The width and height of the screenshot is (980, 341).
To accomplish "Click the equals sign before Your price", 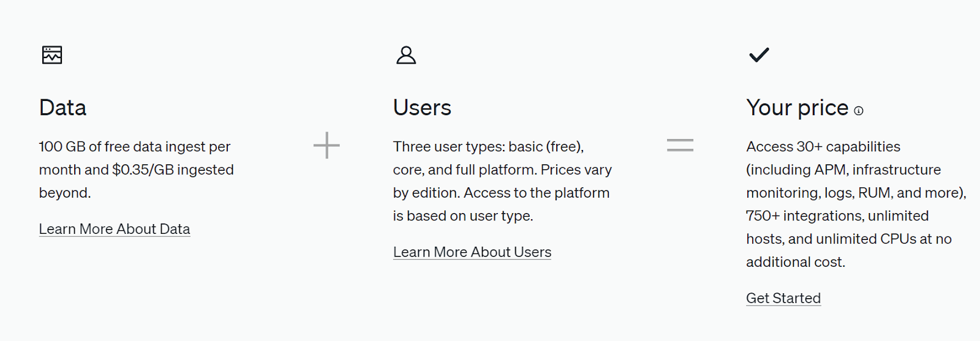I will (x=680, y=145).
